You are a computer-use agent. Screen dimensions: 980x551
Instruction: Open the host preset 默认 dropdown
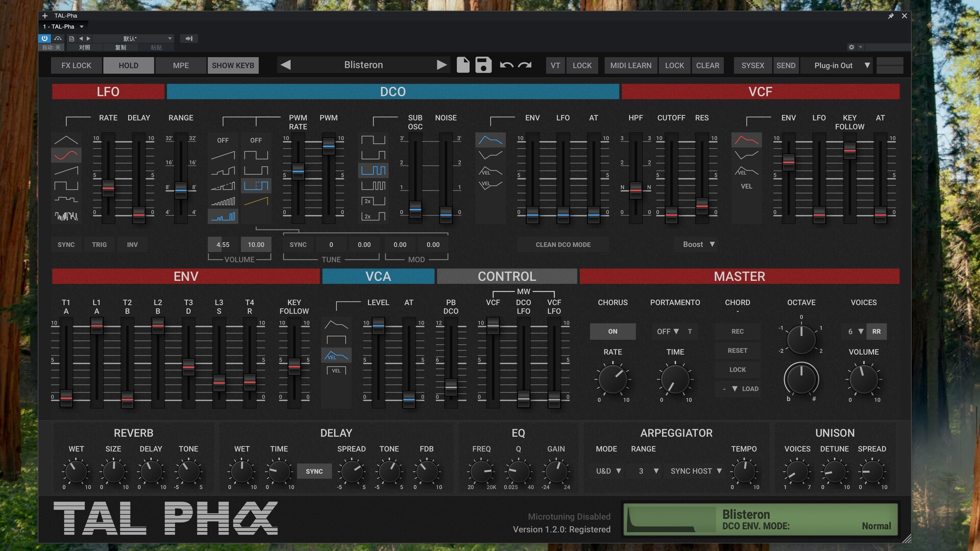click(134, 38)
